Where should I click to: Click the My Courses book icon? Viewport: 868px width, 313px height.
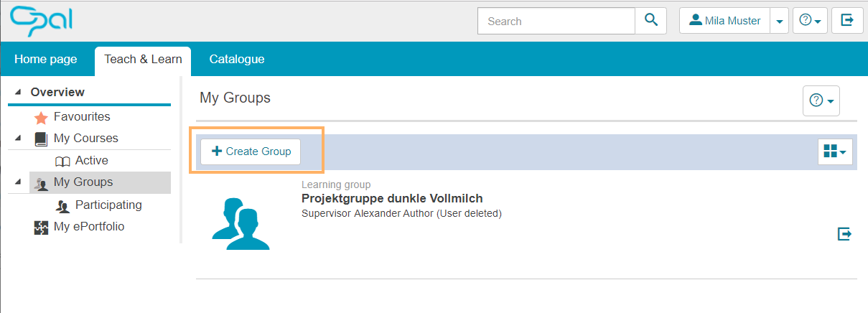pos(41,139)
